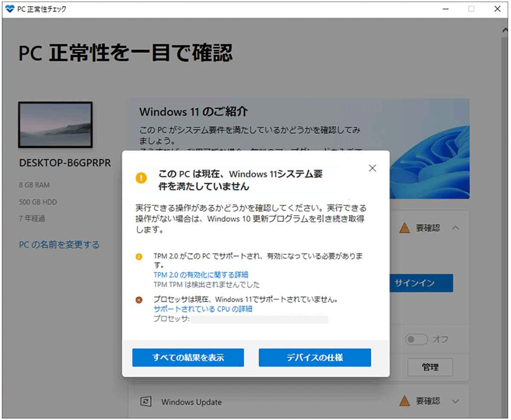This screenshot has width=511, height=420.
Task: Click PC の名前を変更する link
Action: (x=59, y=244)
